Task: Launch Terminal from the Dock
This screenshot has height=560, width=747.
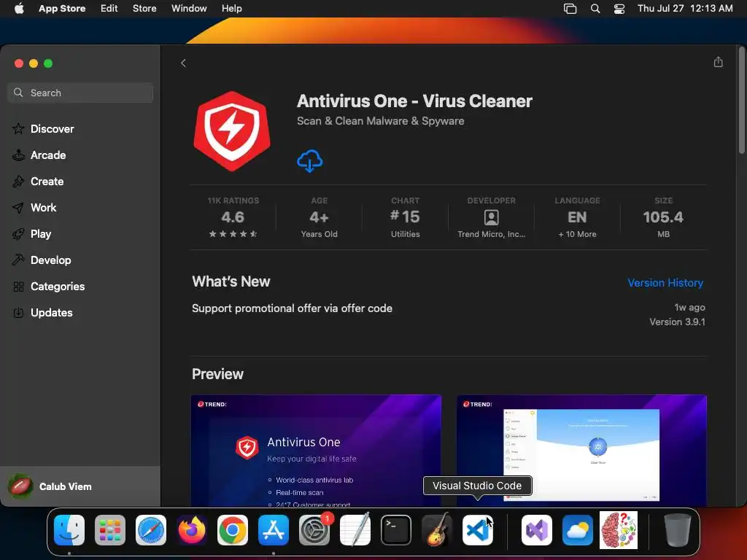Action: (x=396, y=530)
